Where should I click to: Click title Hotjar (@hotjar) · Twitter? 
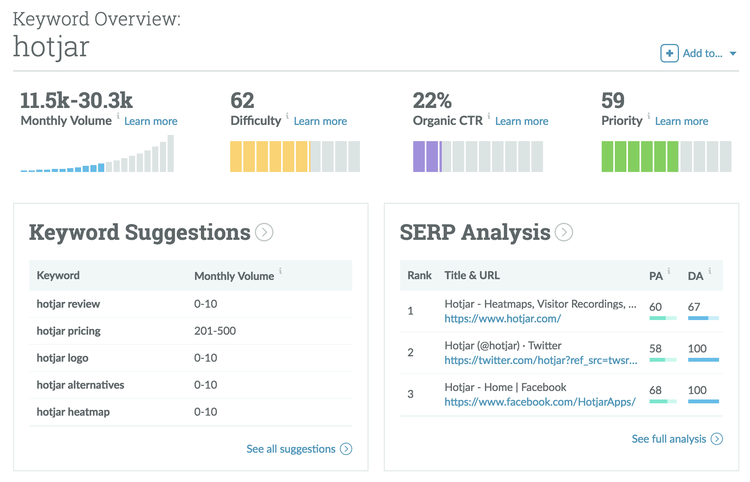tap(503, 346)
